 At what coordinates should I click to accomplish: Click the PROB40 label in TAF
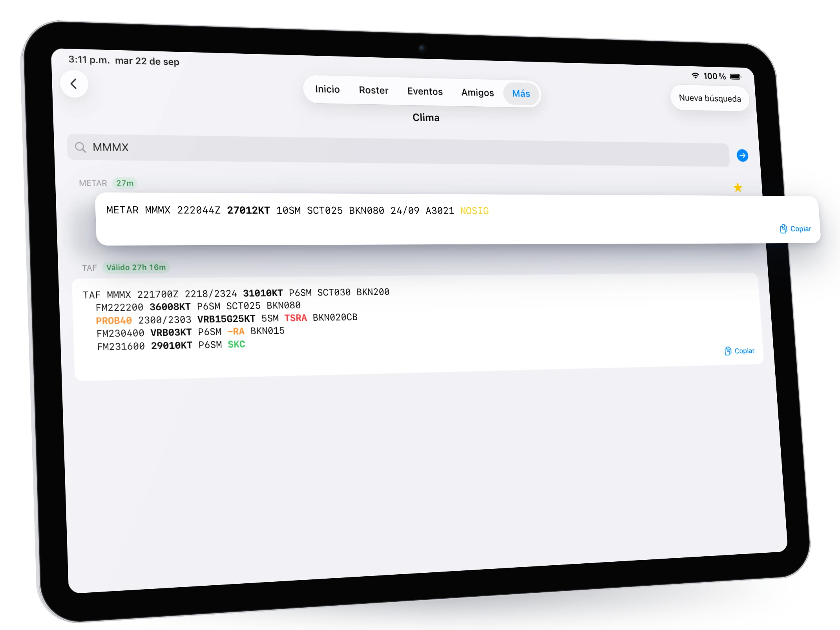click(x=114, y=320)
